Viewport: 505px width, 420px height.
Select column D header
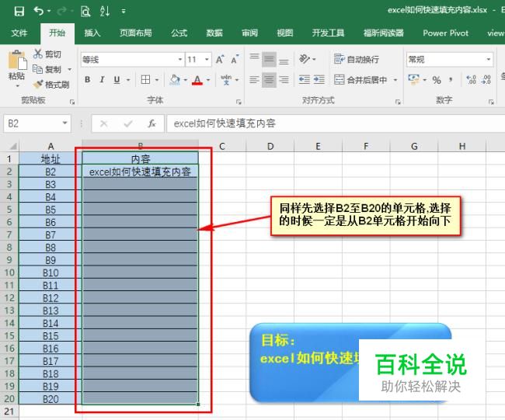tap(270, 147)
